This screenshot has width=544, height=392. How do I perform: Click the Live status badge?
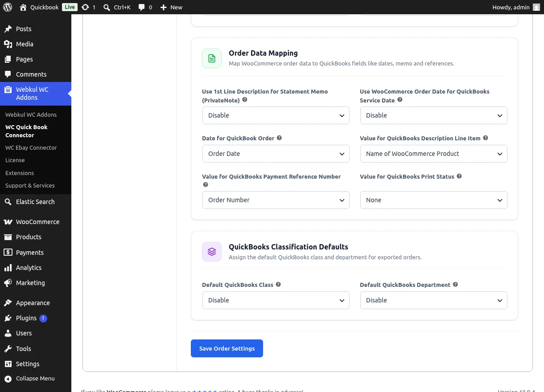[x=70, y=7]
